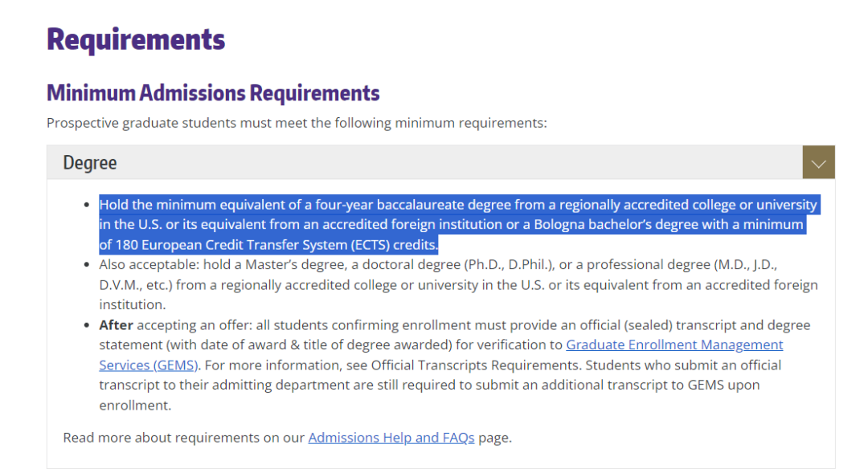The height and width of the screenshot is (469, 868).
Task: Click the final word enrollment. in third bullet
Action: tap(135, 406)
